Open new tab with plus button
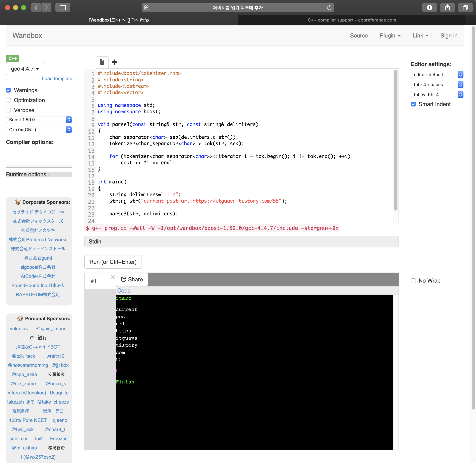The width and height of the screenshot is (476, 463). pos(471,20)
